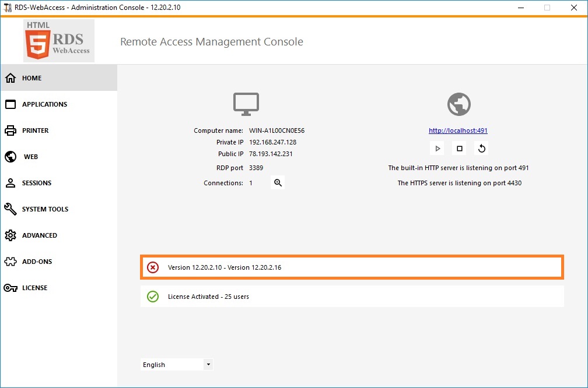Click the License key icon
The width and height of the screenshot is (588, 388).
[10, 288]
